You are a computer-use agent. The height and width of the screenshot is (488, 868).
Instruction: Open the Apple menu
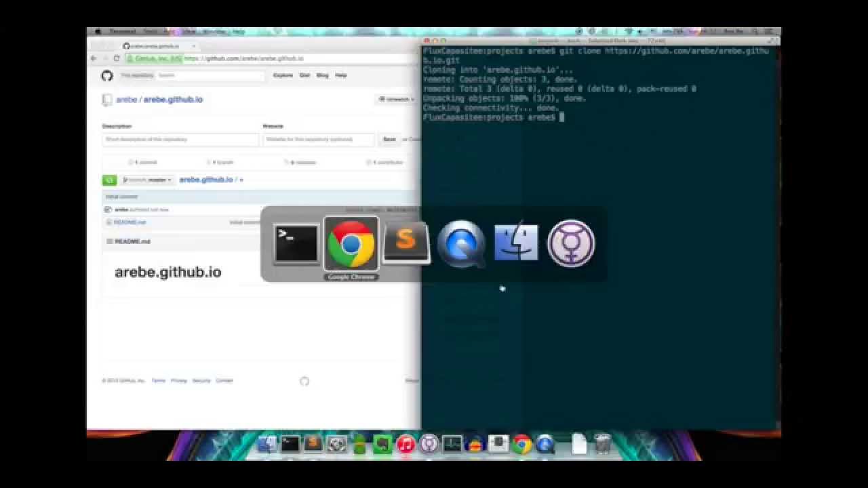pyautogui.click(x=98, y=31)
